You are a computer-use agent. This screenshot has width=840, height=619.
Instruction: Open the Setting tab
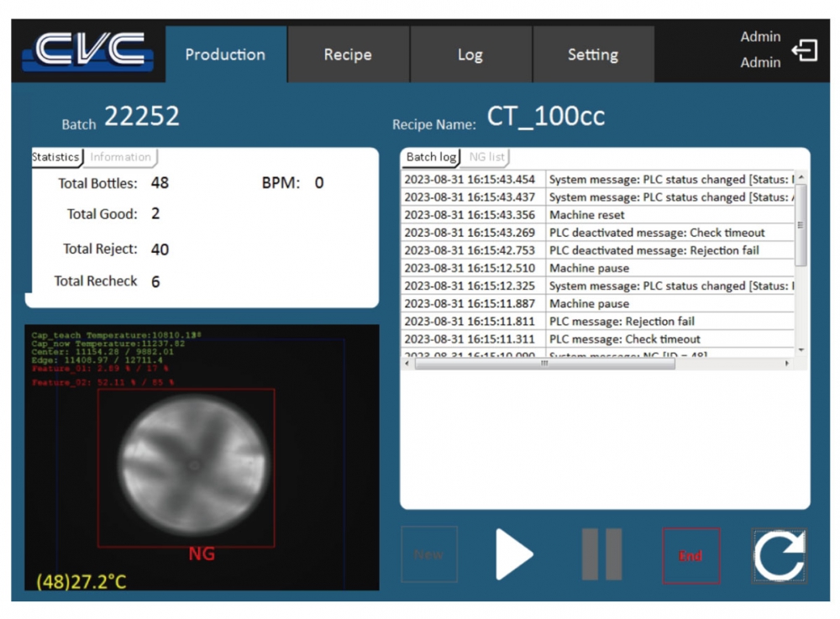(593, 55)
